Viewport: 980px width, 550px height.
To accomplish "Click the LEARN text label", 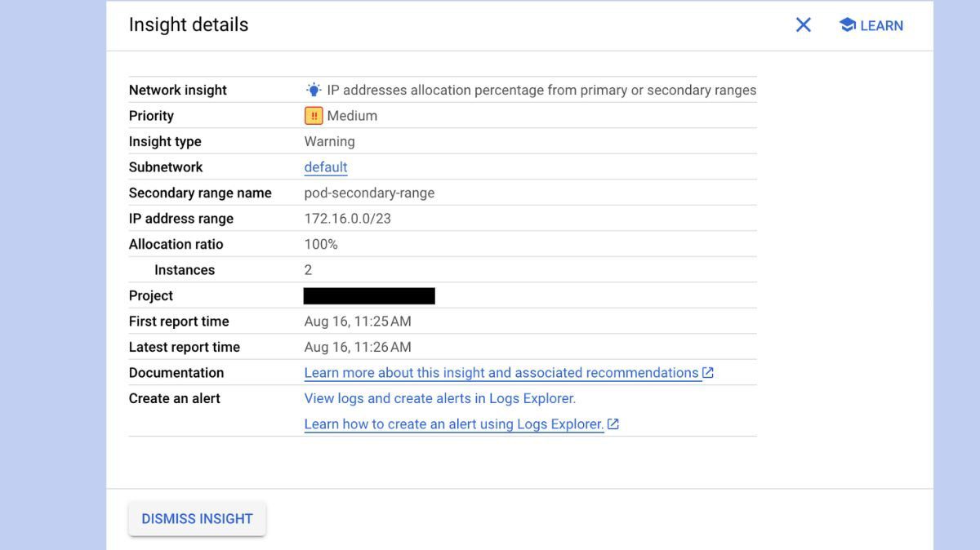I will 881,26.
